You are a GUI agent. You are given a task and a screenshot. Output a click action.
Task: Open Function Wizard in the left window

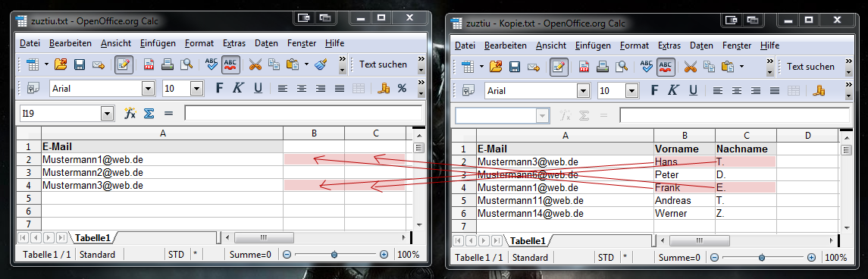130,114
